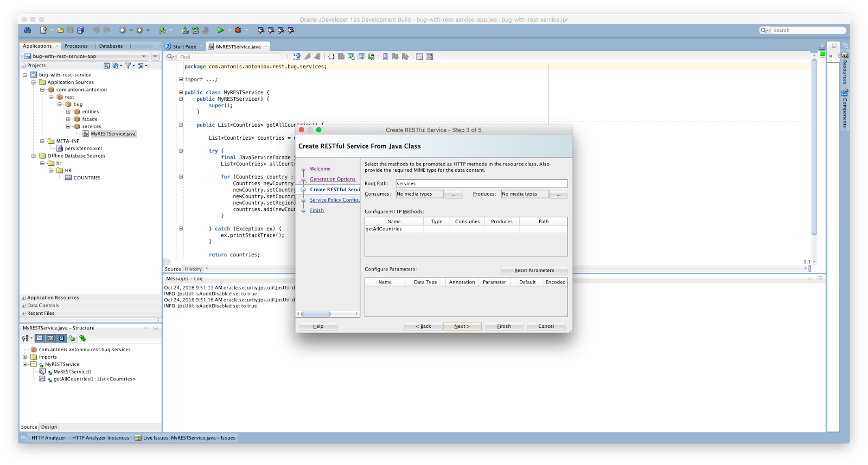Expand the facade package node
The image size is (868, 465).
(x=68, y=119)
